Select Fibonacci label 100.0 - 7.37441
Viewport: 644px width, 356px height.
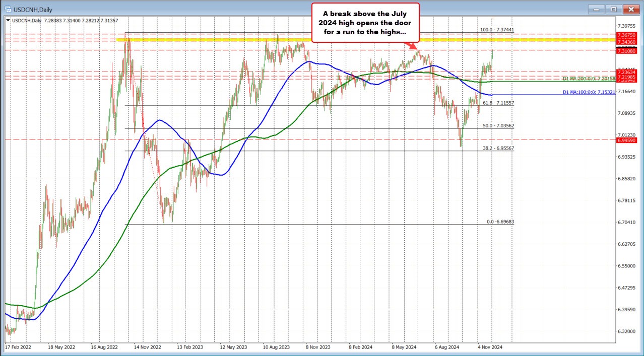(497, 30)
